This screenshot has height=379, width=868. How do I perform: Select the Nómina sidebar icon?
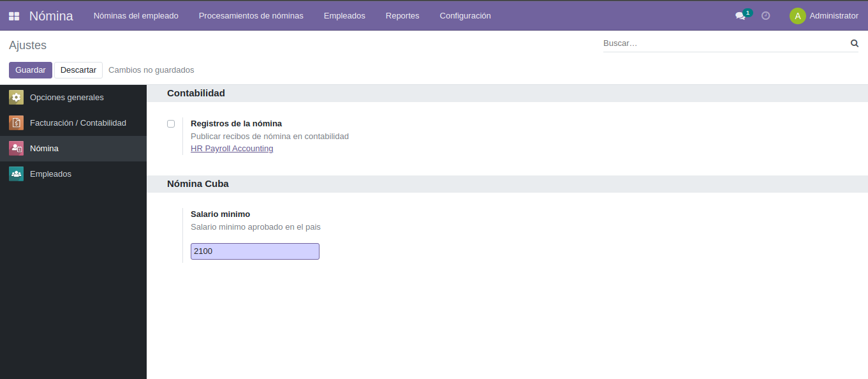pyautogui.click(x=16, y=148)
